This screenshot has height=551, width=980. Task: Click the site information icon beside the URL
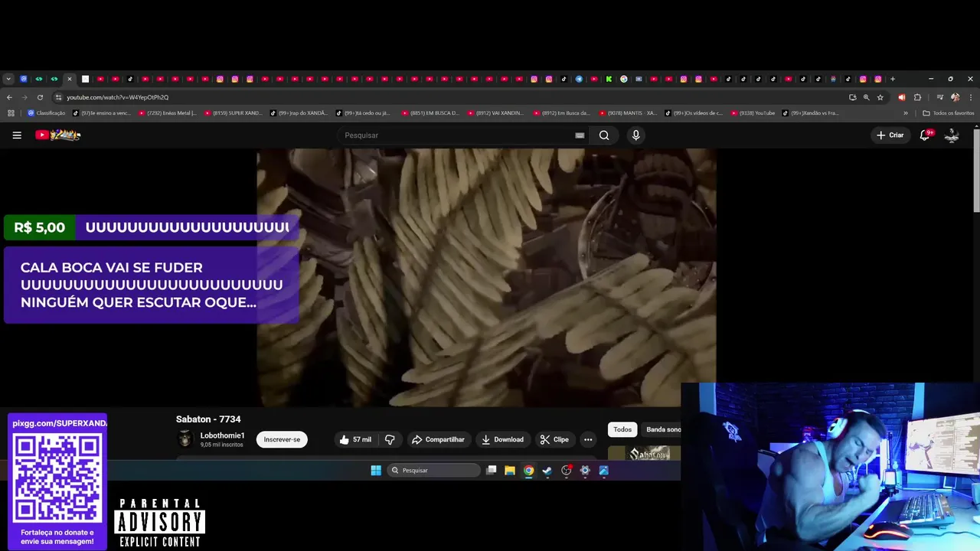pos(58,97)
